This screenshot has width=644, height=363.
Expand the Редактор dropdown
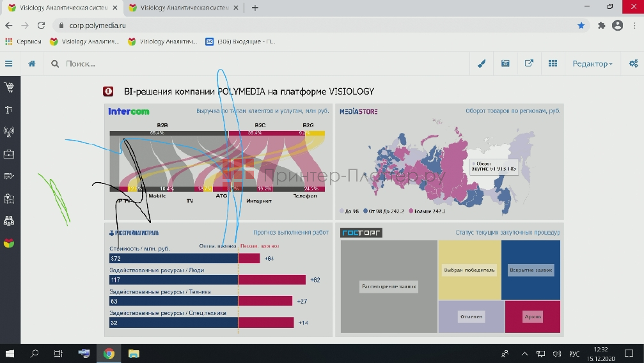[x=592, y=64]
